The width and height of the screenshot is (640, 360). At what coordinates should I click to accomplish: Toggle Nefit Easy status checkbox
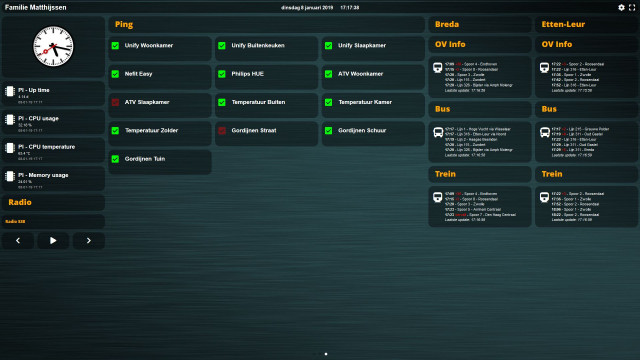tap(116, 74)
